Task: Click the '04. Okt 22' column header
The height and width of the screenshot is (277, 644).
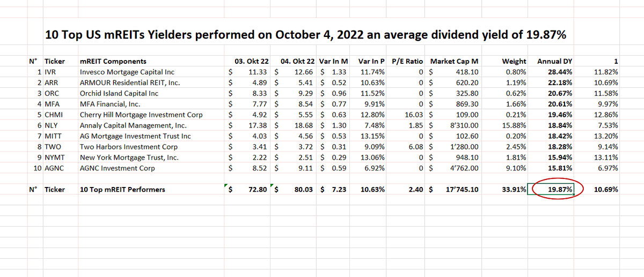Action: click(297, 62)
